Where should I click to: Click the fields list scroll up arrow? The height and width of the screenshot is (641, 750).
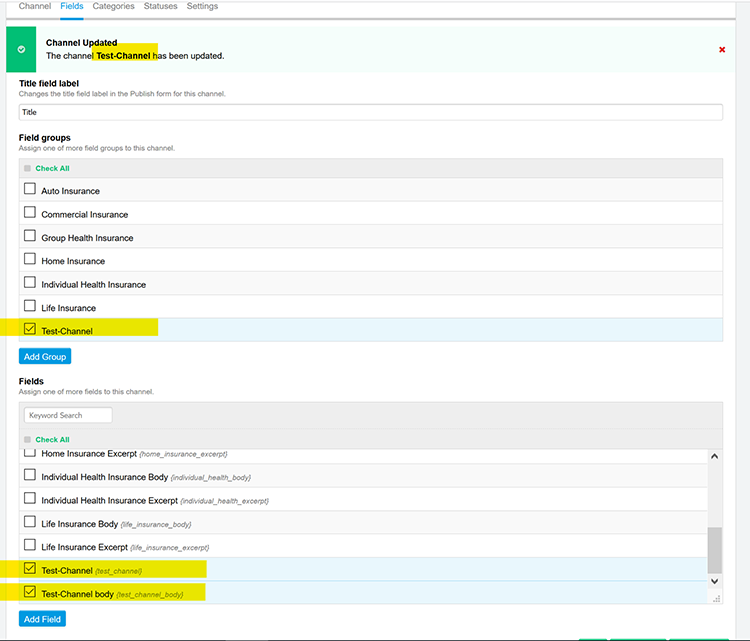[x=715, y=456]
